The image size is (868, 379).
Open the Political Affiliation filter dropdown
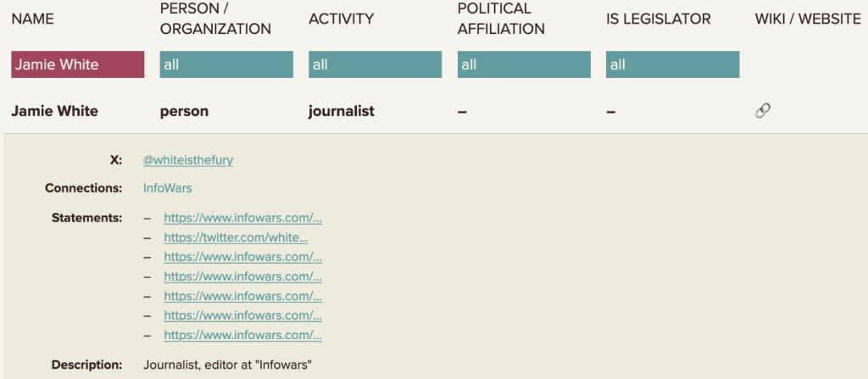[524, 64]
